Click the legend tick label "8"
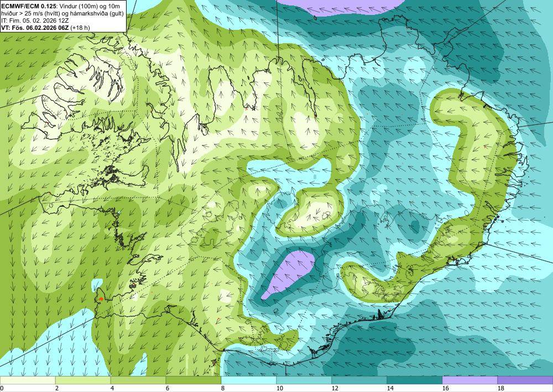The width and height of the screenshot is (553, 392). click(222, 388)
